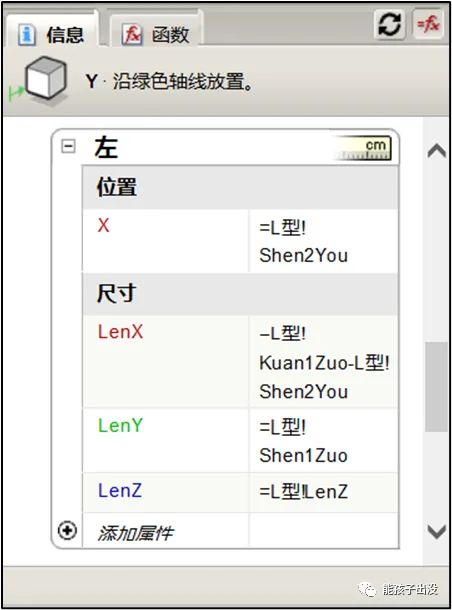
Task: Click the 尺寸 section header
Action: coord(240,294)
